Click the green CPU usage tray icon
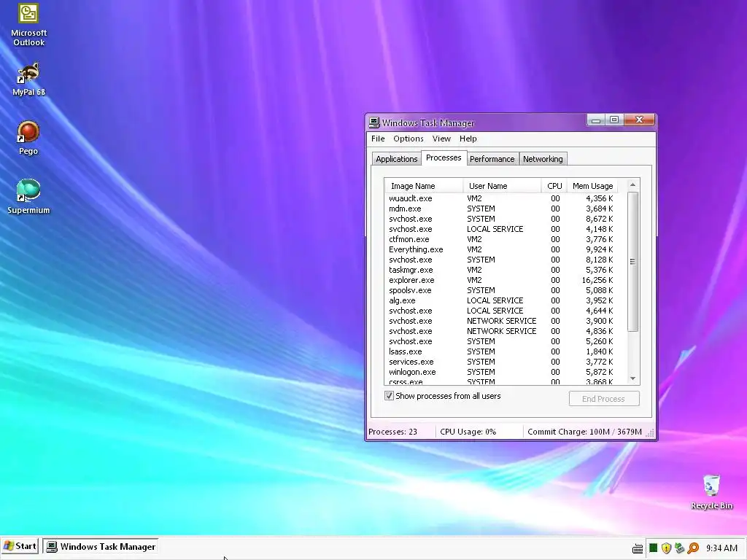This screenshot has width=747, height=560. [653, 548]
